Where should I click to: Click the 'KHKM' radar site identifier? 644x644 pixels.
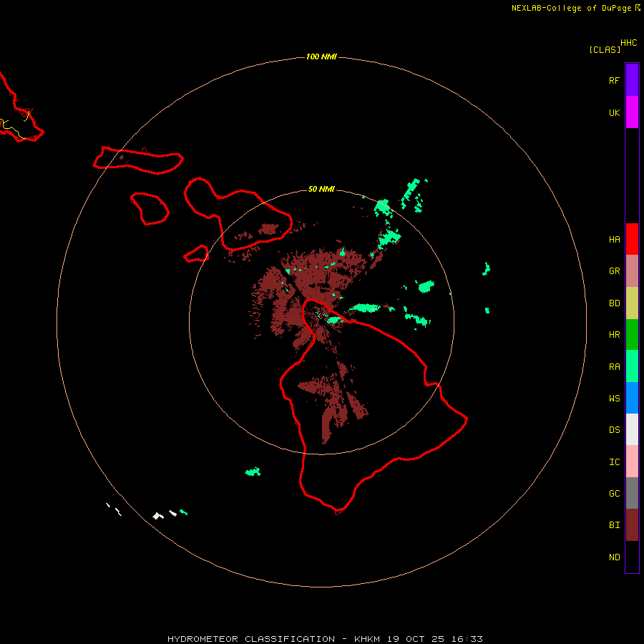[x=367, y=639]
